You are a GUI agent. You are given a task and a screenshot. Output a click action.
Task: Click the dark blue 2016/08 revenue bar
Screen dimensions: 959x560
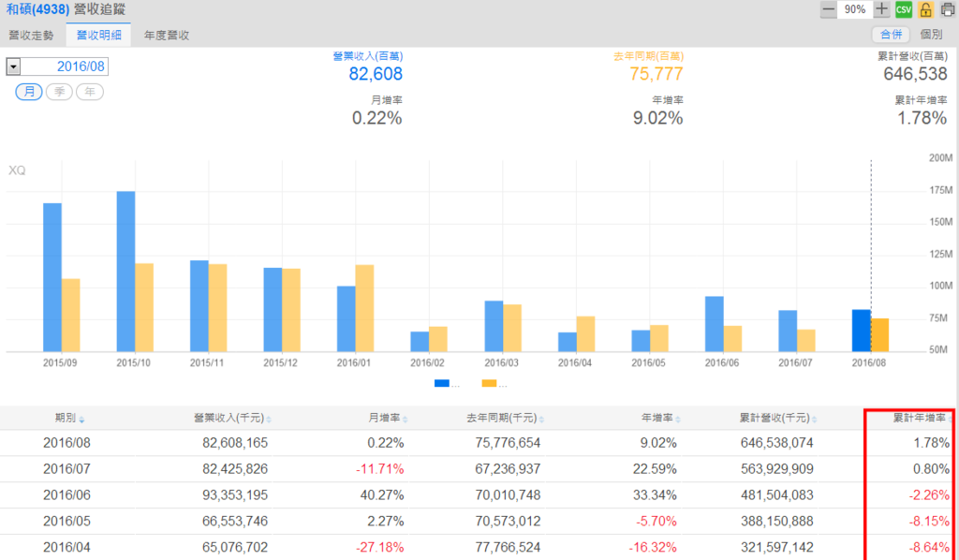(x=862, y=331)
